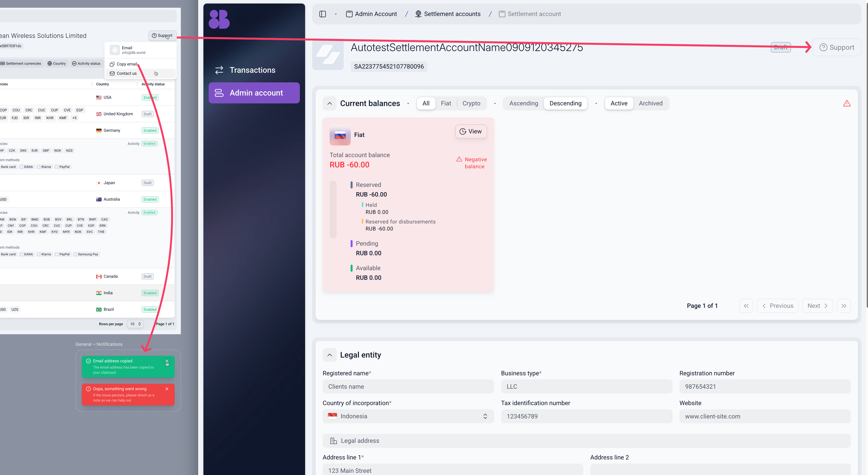Viewport: 868px width, 475px height.
Task: Close the Email address copied notification
Action: 167,361
